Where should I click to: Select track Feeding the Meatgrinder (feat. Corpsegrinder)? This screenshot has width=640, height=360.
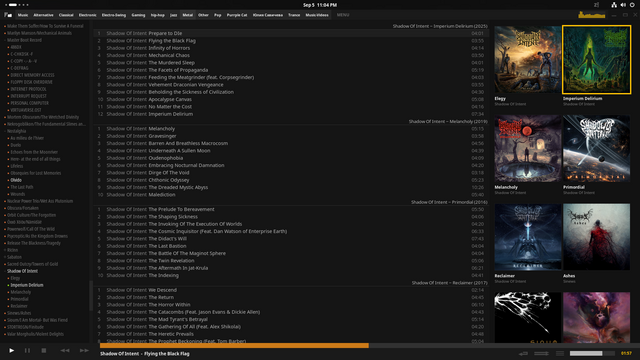pos(291,78)
